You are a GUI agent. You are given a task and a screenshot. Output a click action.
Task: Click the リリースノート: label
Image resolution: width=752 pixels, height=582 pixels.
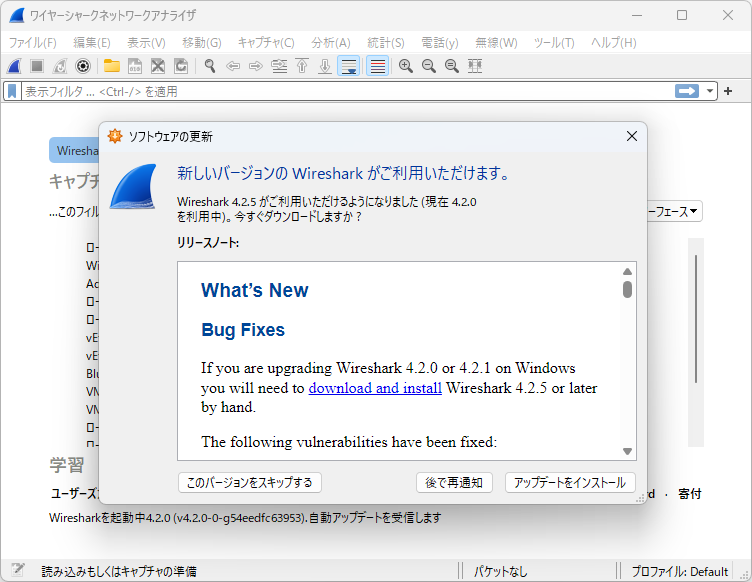208,243
